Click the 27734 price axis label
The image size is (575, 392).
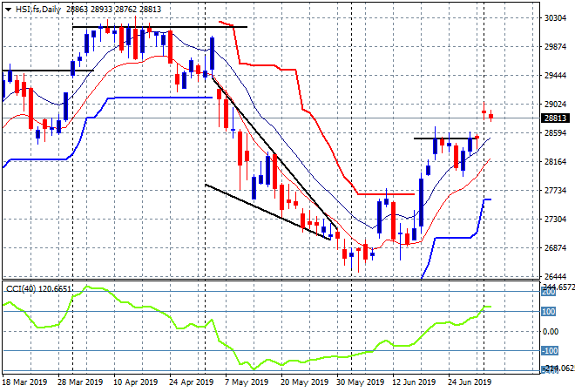tap(555, 190)
